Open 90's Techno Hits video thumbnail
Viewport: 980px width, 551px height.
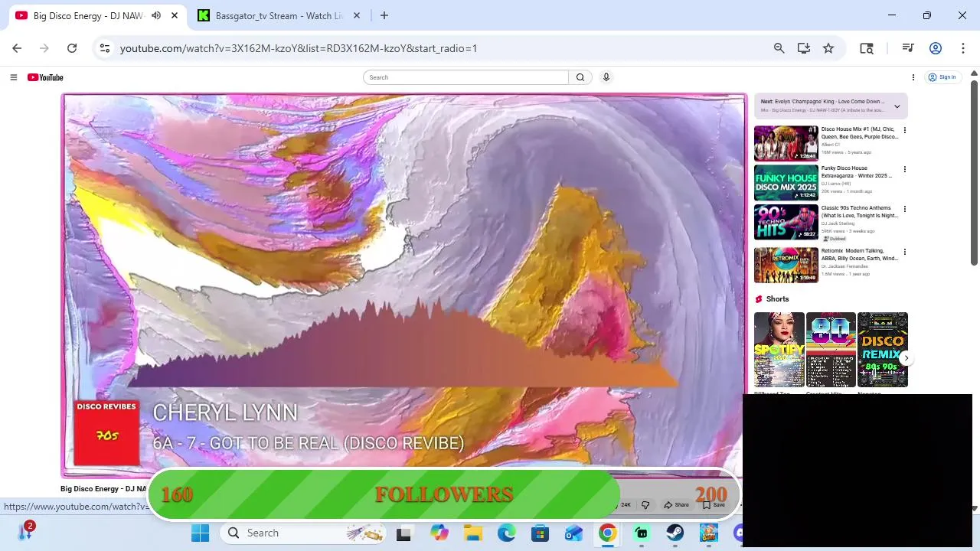[786, 223]
